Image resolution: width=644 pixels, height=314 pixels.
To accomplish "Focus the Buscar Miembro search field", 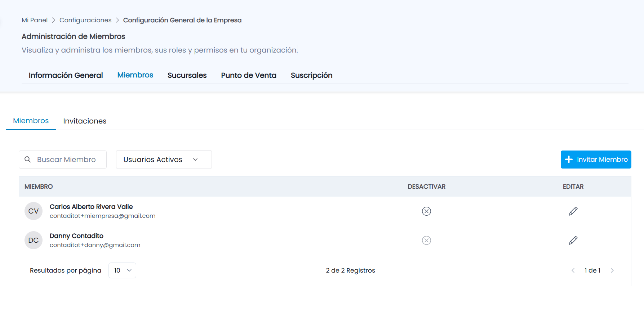I will point(63,160).
